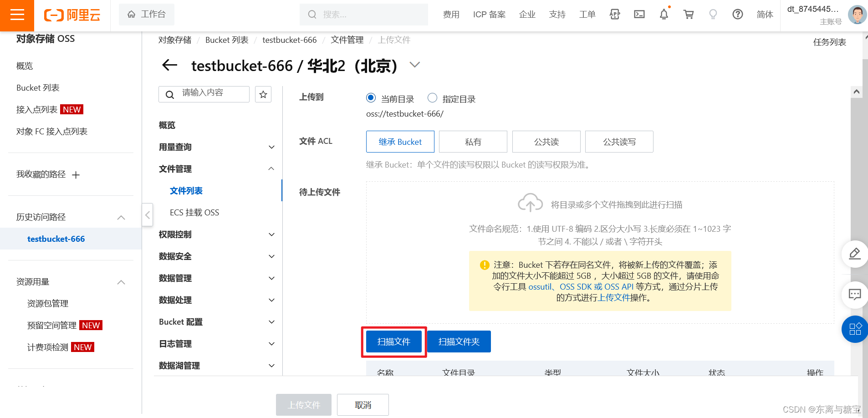
Task: Click the App QR icon in header
Action: [615, 15]
